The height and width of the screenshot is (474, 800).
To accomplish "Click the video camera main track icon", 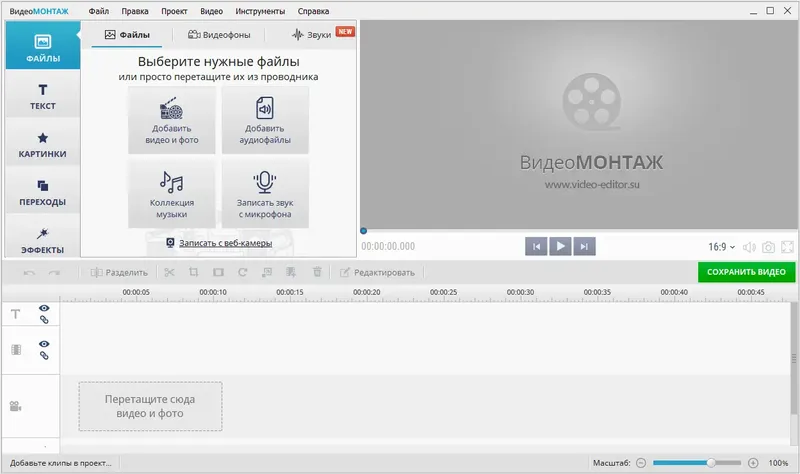I will (x=16, y=407).
